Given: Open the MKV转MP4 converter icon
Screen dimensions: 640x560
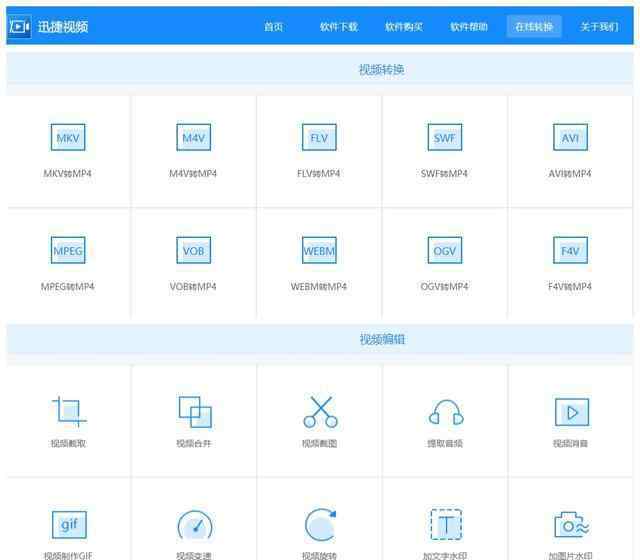Looking at the screenshot, I should pos(68,138).
